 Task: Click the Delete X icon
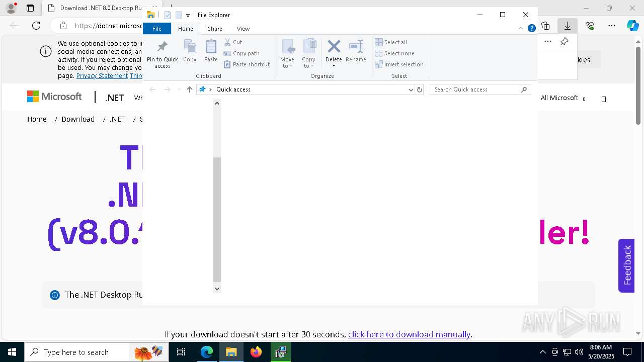(334, 47)
